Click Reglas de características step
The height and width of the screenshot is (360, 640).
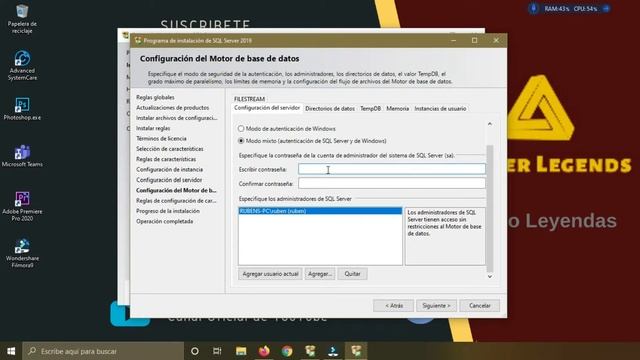tap(166, 159)
